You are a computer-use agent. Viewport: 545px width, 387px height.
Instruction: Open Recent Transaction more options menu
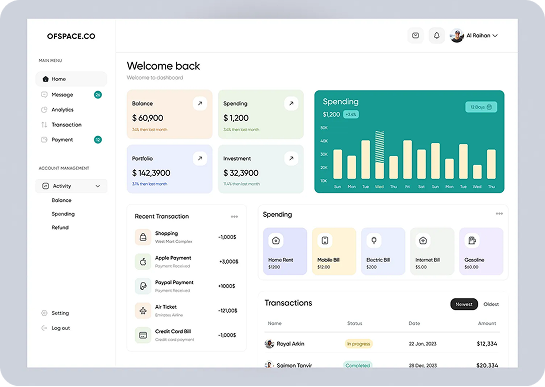click(x=234, y=217)
